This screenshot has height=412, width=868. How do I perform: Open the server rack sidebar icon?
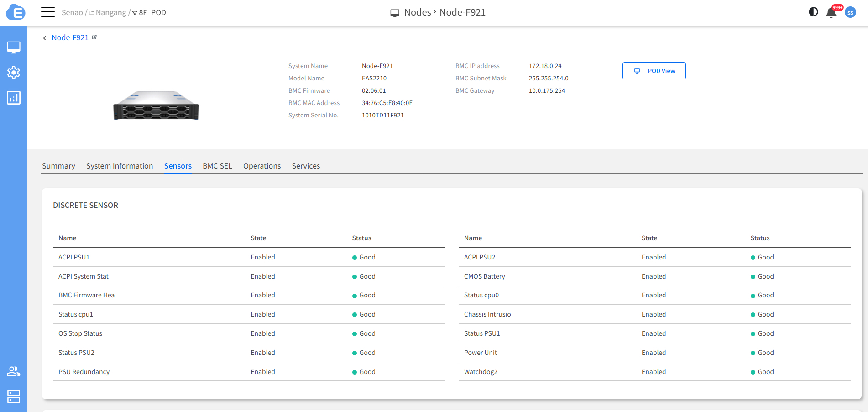[x=14, y=396]
